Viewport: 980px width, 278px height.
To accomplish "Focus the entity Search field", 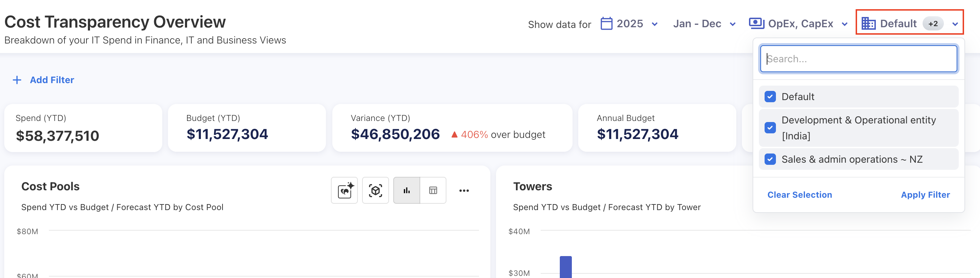I will point(858,59).
